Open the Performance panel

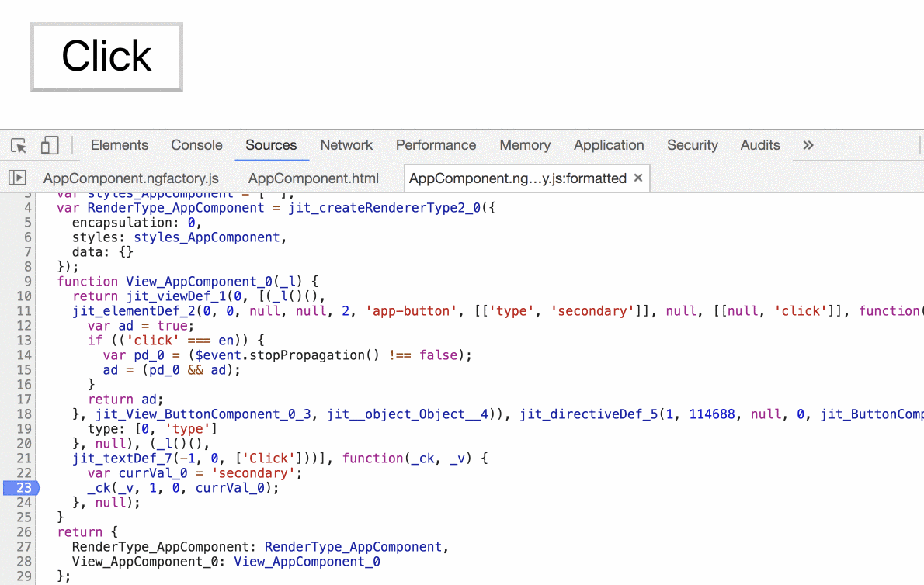click(x=436, y=145)
